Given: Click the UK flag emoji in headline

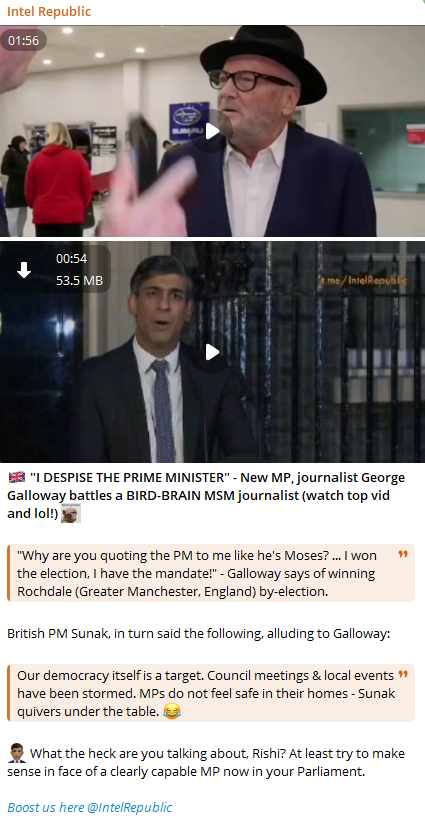Looking at the screenshot, I should 17,477.
